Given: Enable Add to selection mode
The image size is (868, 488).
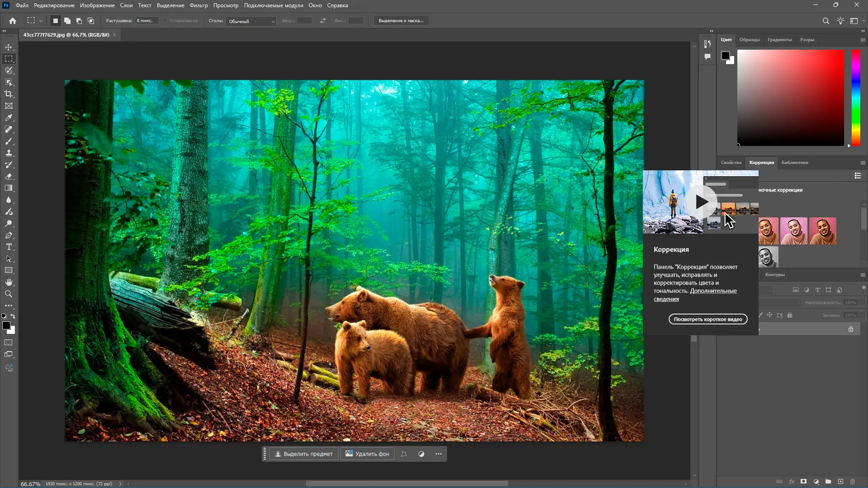Looking at the screenshot, I should [x=67, y=21].
